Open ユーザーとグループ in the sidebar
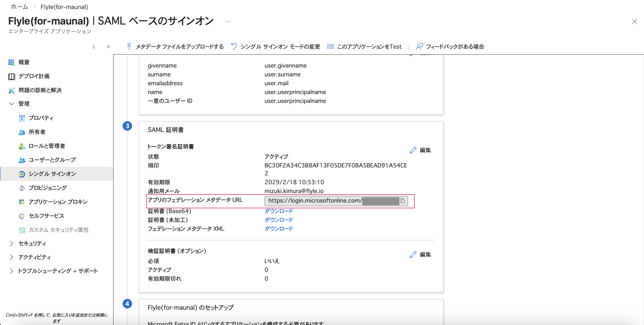644x325 pixels. click(52, 160)
